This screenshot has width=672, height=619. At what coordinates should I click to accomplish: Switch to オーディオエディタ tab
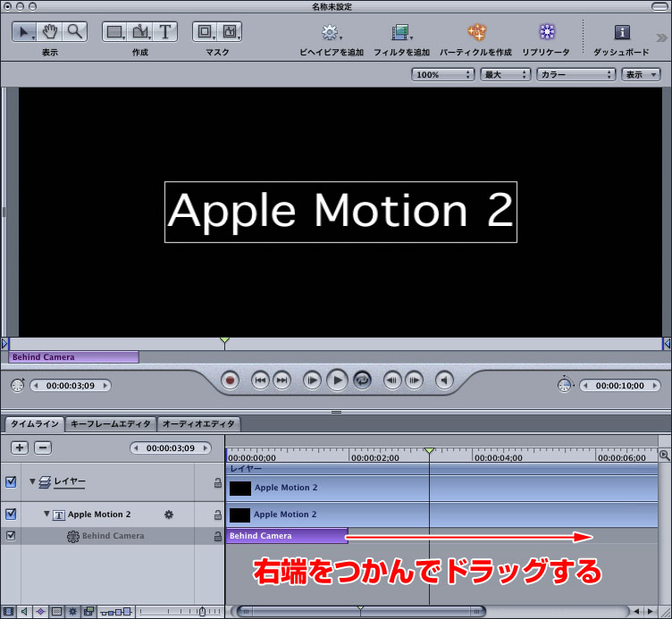(198, 423)
